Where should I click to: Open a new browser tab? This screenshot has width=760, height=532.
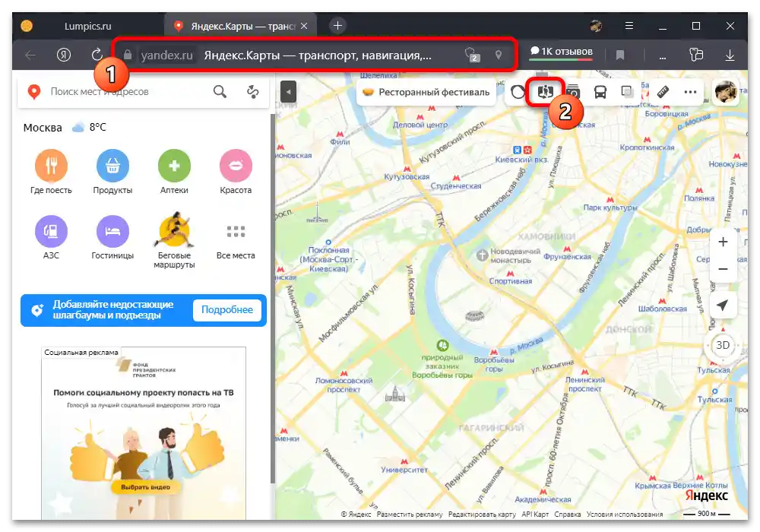[x=338, y=25]
